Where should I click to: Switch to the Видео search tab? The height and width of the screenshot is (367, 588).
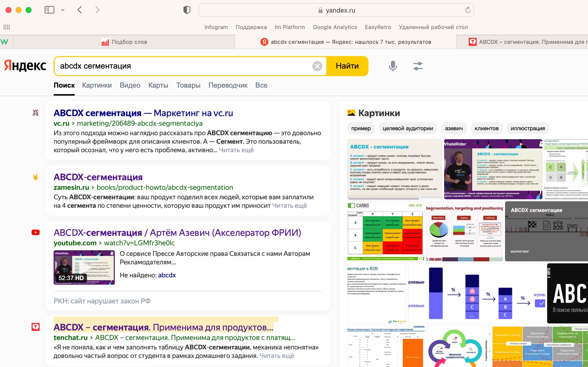coord(130,85)
